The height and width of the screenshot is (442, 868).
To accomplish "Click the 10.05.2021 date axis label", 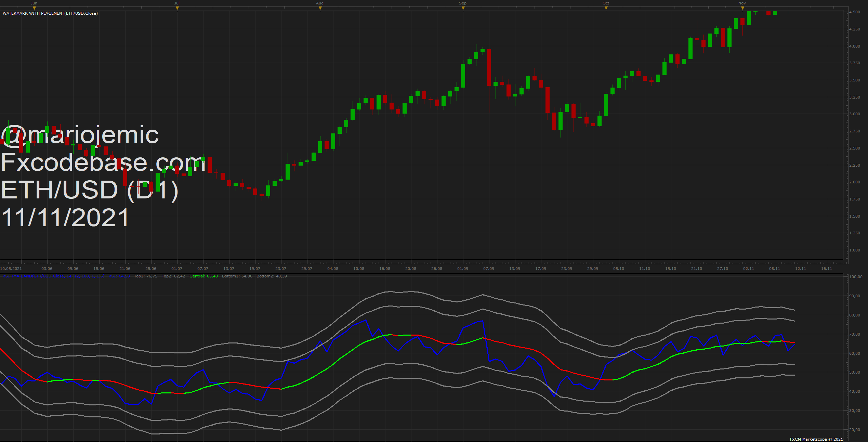I will pos(11,269).
